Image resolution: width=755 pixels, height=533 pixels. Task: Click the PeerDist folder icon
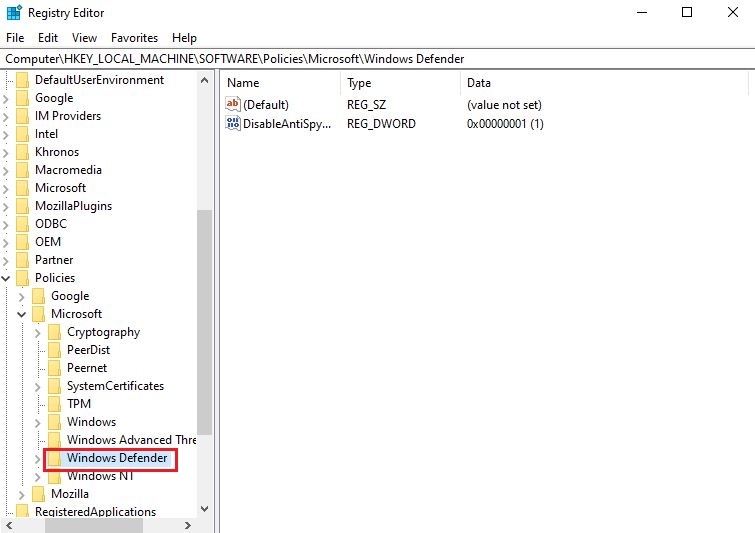click(54, 350)
